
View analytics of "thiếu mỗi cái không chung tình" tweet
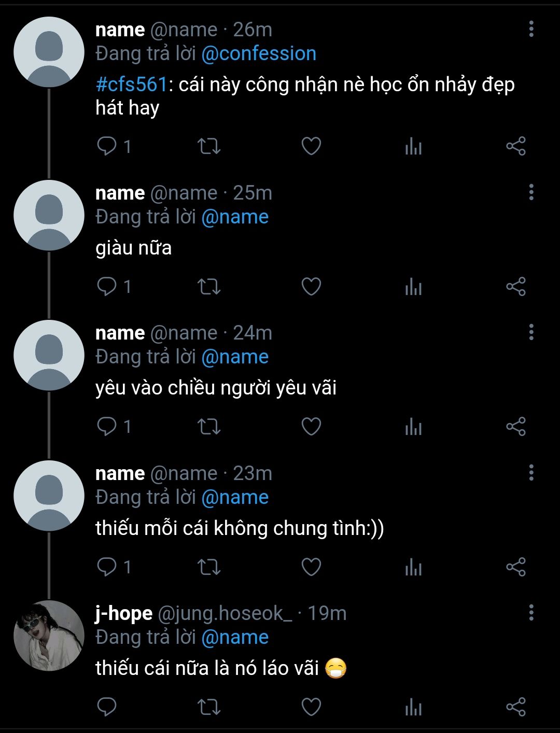click(413, 567)
